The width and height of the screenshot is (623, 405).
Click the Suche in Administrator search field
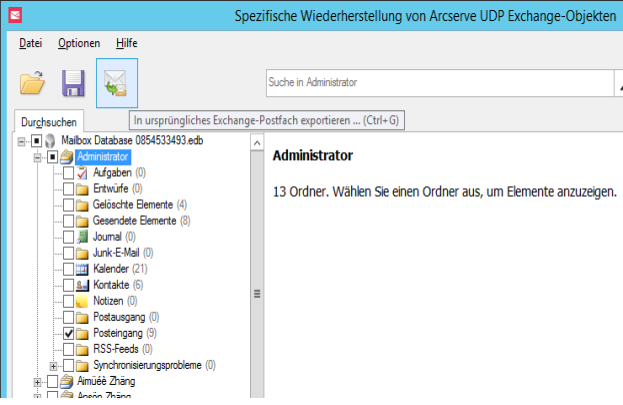440,83
